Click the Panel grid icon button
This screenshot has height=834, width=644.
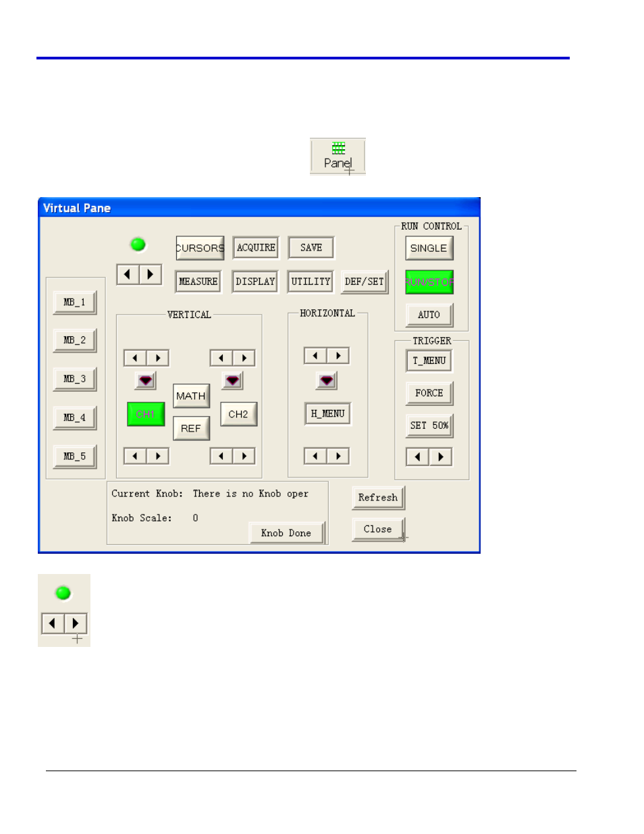(x=338, y=156)
